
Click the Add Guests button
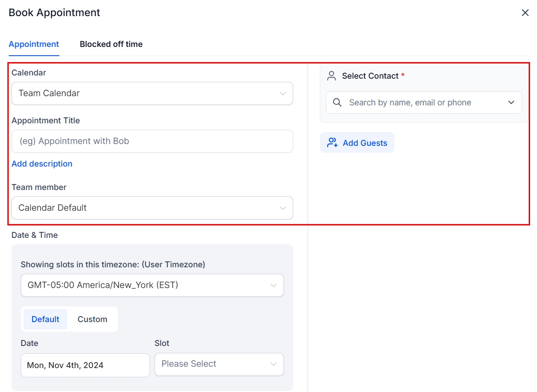point(357,143)
